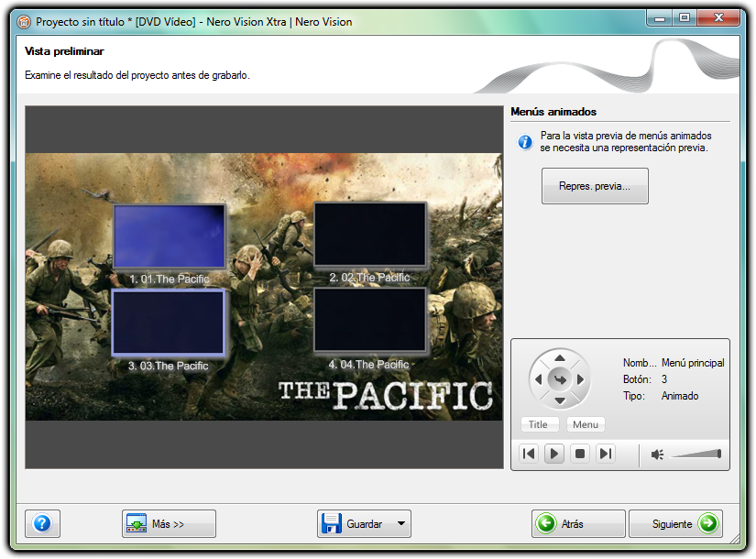
Task: Click the 'Menú principal' name value
Action: (693, 363)
